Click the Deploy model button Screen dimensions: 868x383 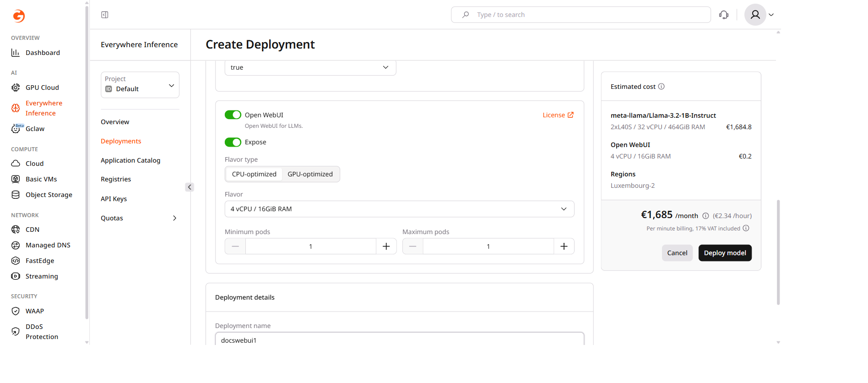(725, 253)
